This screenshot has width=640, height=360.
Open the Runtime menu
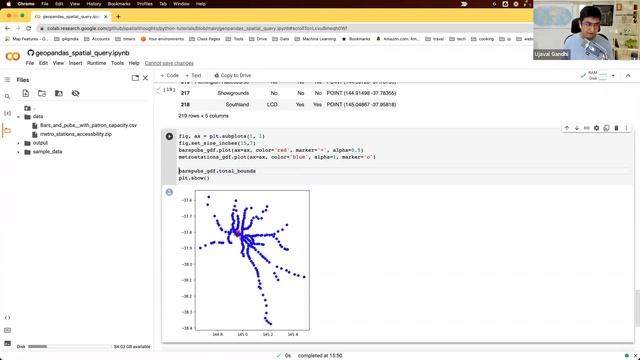tap(96, 63)
